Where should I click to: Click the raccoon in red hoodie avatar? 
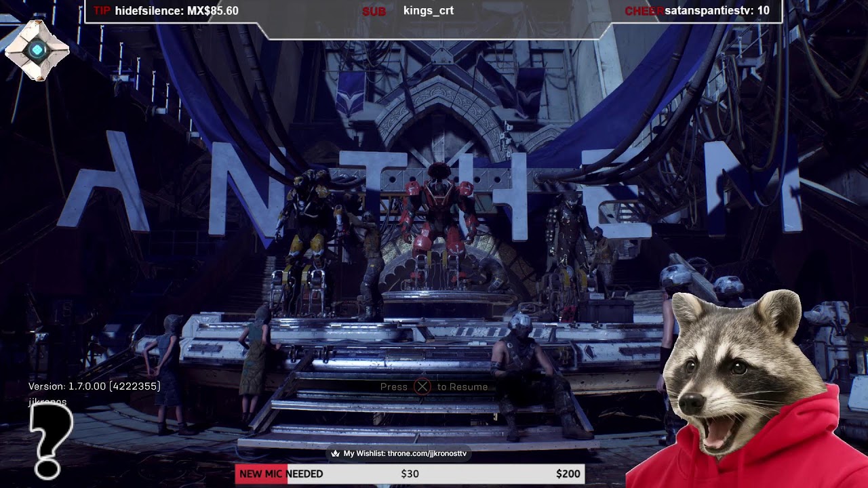click(746, 389)
